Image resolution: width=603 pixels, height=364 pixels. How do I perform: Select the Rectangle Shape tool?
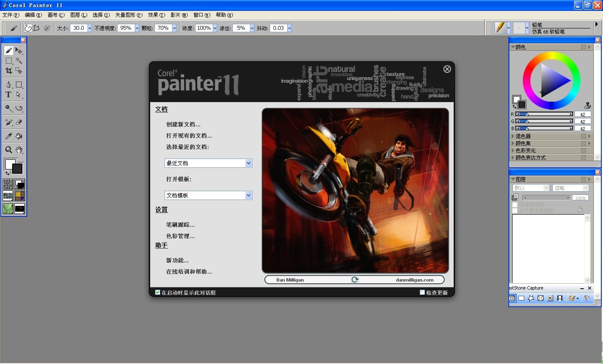click(19, 85)
